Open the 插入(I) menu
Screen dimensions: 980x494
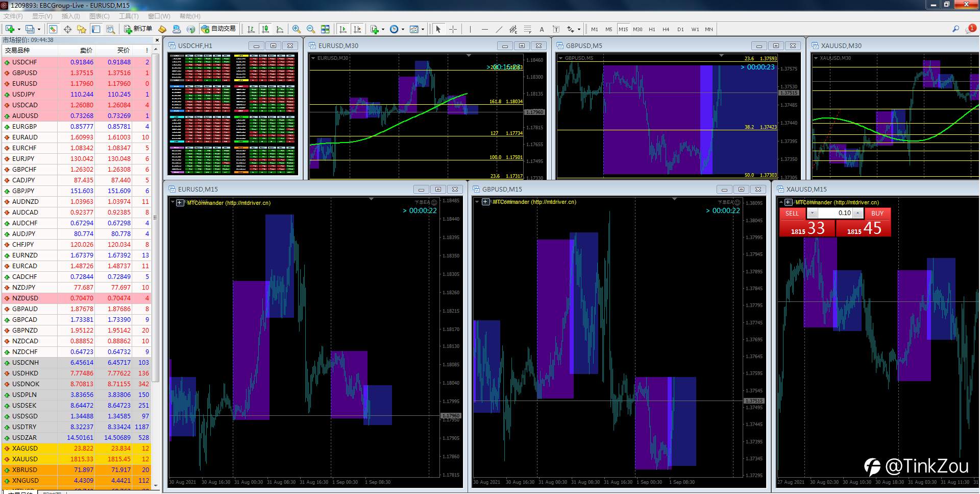tap(71, 16)
